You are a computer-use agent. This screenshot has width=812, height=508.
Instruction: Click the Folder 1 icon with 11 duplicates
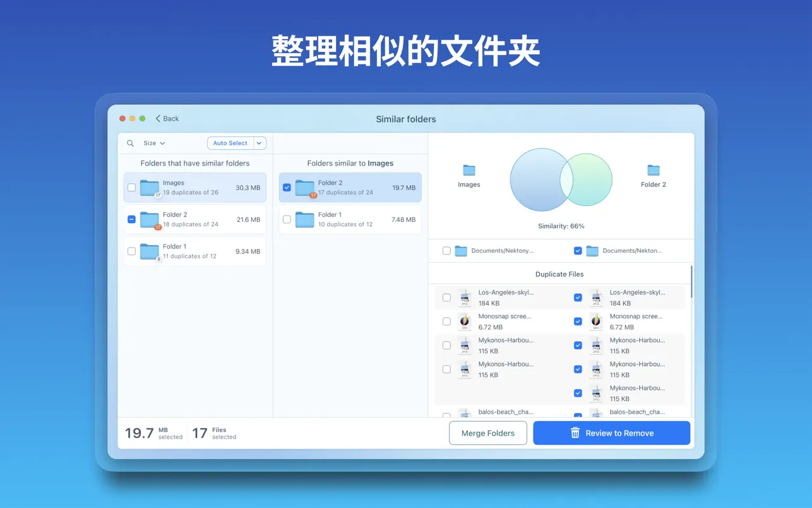[150, 251]
